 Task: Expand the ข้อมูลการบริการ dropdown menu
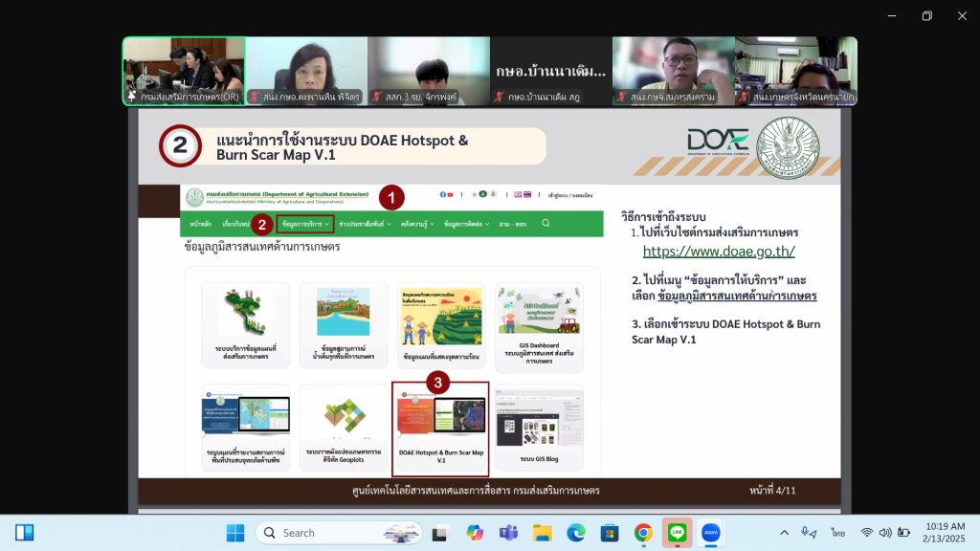305,224
